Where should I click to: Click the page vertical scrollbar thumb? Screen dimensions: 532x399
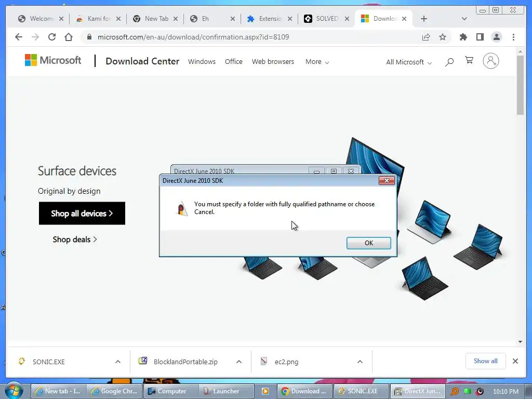[x=520, y=85]
